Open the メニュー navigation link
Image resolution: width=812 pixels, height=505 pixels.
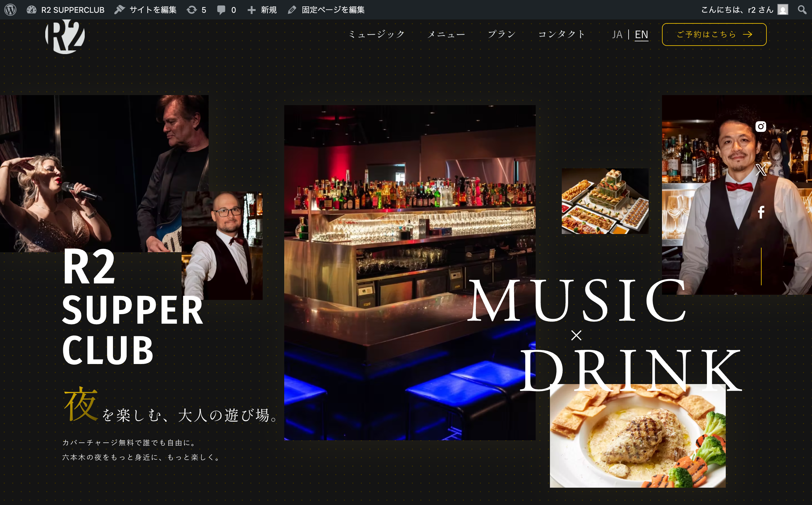pos(446,34)
